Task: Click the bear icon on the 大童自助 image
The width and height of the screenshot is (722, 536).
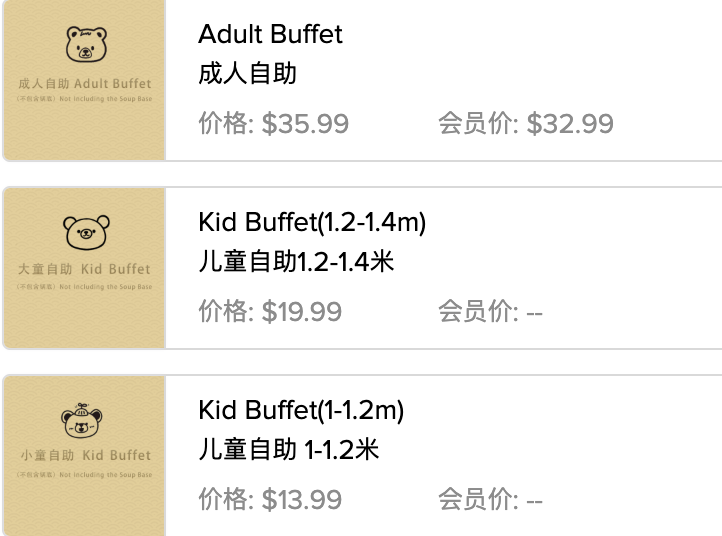Action: (x=86, y=233)
